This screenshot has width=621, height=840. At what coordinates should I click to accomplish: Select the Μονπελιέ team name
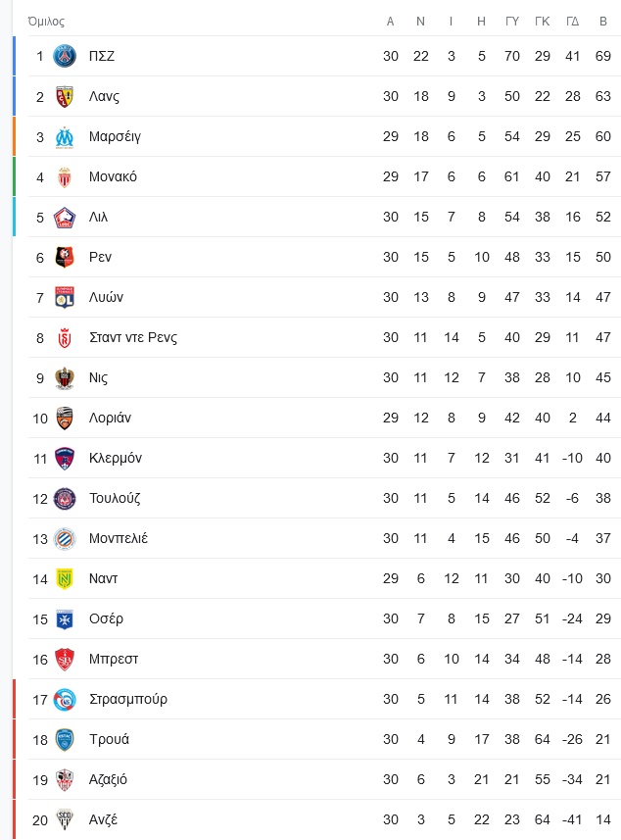coord(119,538)
